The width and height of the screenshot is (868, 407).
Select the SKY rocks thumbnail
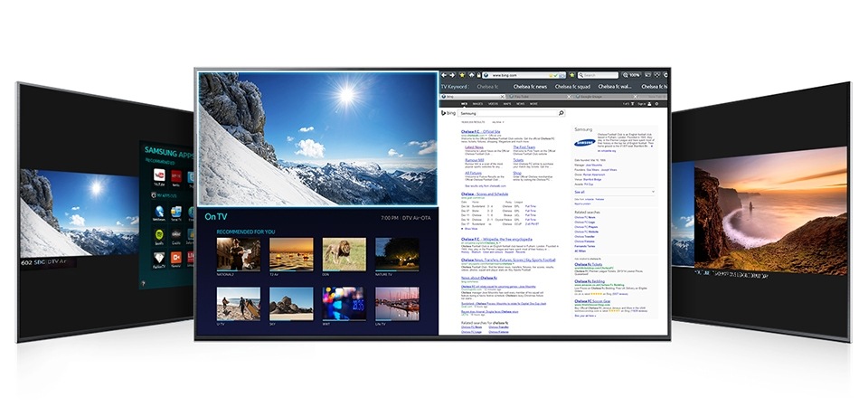[x=291, y=304]
